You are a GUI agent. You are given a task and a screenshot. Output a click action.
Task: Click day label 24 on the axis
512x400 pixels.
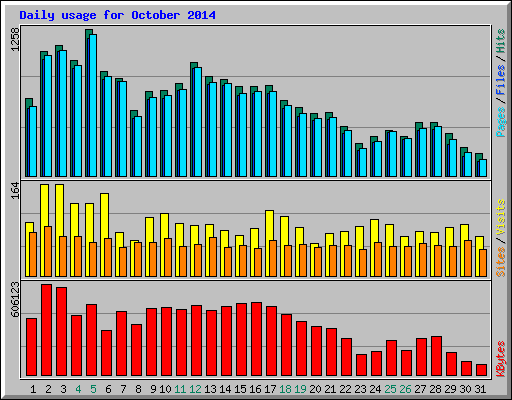(375, 389)
